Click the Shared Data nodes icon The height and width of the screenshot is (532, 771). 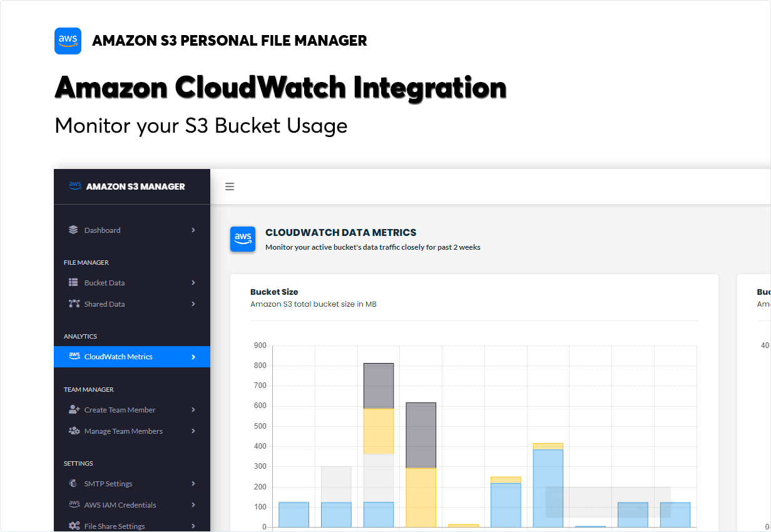(x=73, y=304)
